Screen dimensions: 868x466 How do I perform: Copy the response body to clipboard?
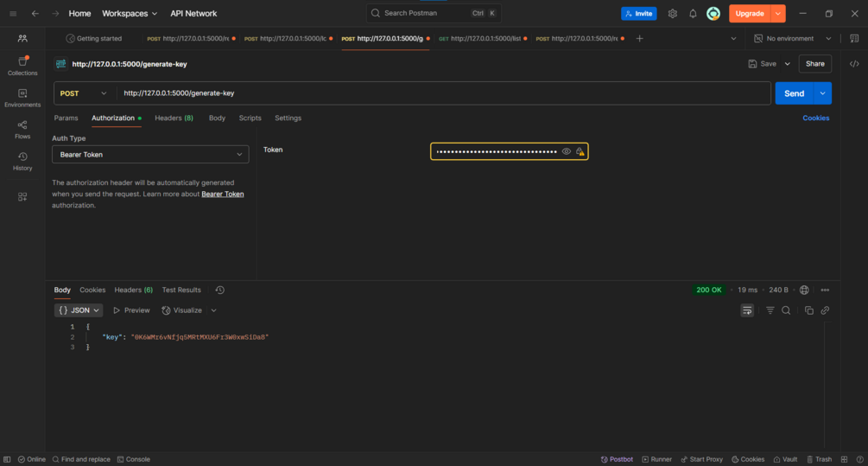click(808, 310)
